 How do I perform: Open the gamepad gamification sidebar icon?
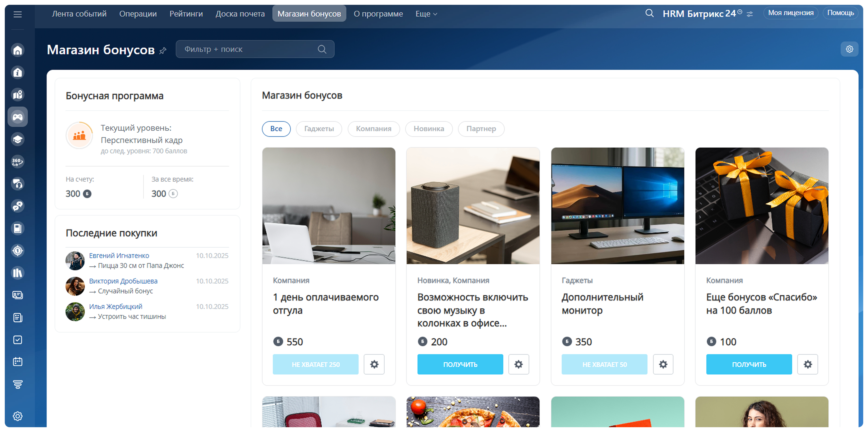18,117
